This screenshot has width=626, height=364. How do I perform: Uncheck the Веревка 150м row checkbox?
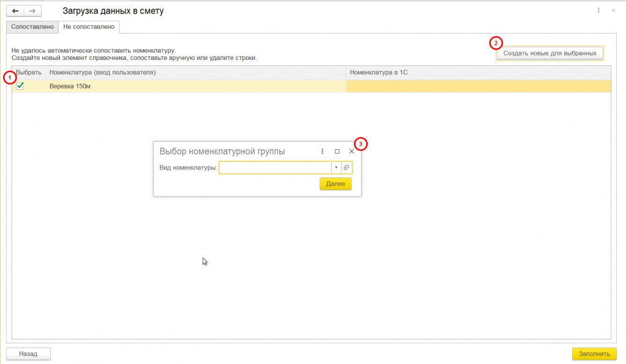[20, 86]
